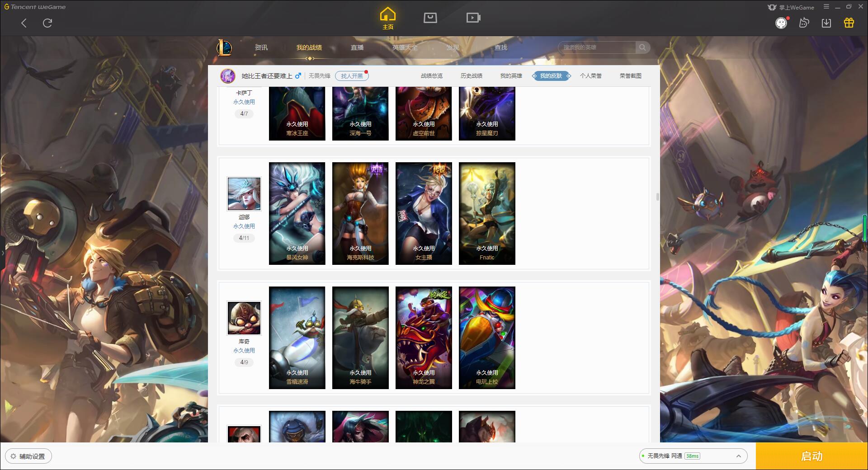
Task: Open the 暴风女神 skin card
Action: (x=297, y=214)
